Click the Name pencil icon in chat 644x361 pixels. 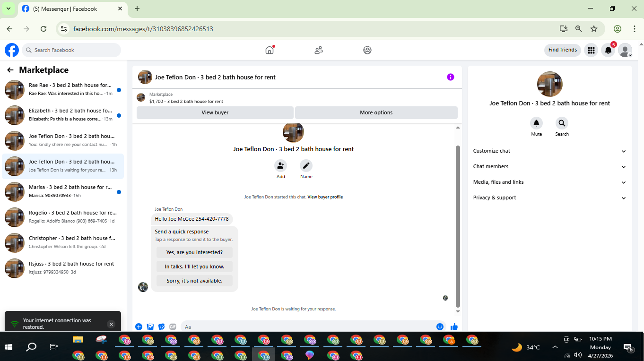306,166
